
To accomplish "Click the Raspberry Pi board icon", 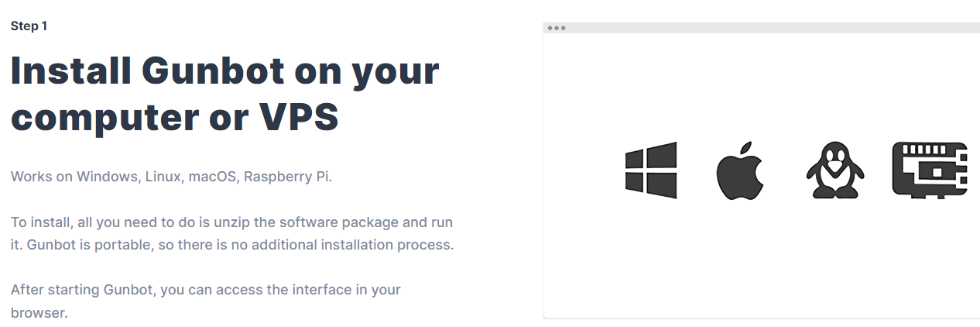I will pos(930,168).
